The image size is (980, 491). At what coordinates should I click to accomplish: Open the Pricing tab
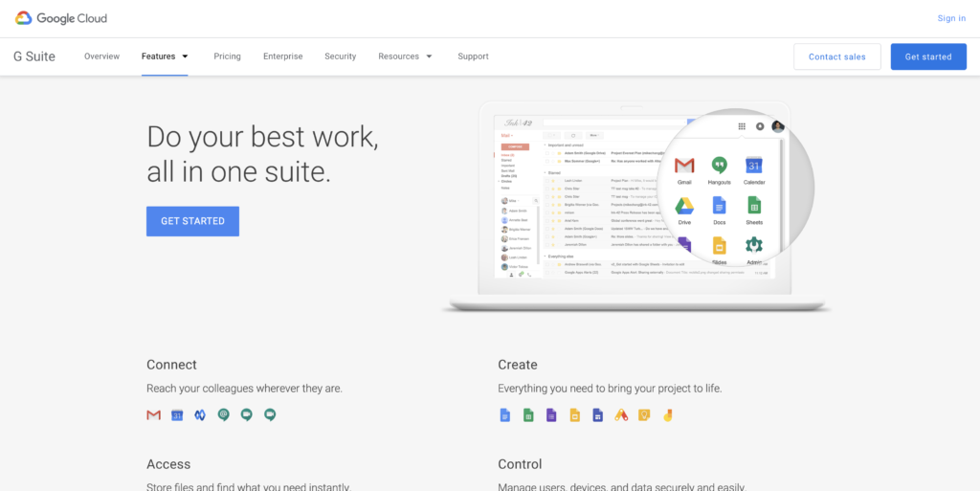(227, 56)
